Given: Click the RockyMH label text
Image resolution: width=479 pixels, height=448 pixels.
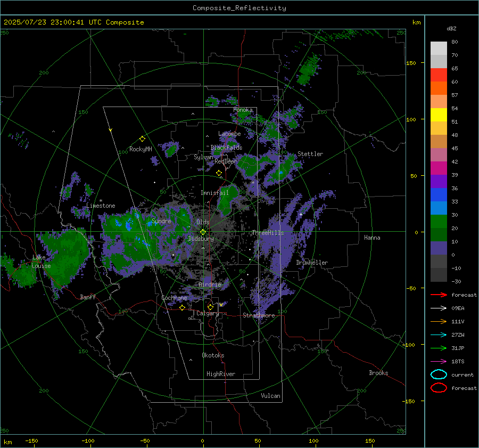Looking at the screenshot, I should click(141, 149).
